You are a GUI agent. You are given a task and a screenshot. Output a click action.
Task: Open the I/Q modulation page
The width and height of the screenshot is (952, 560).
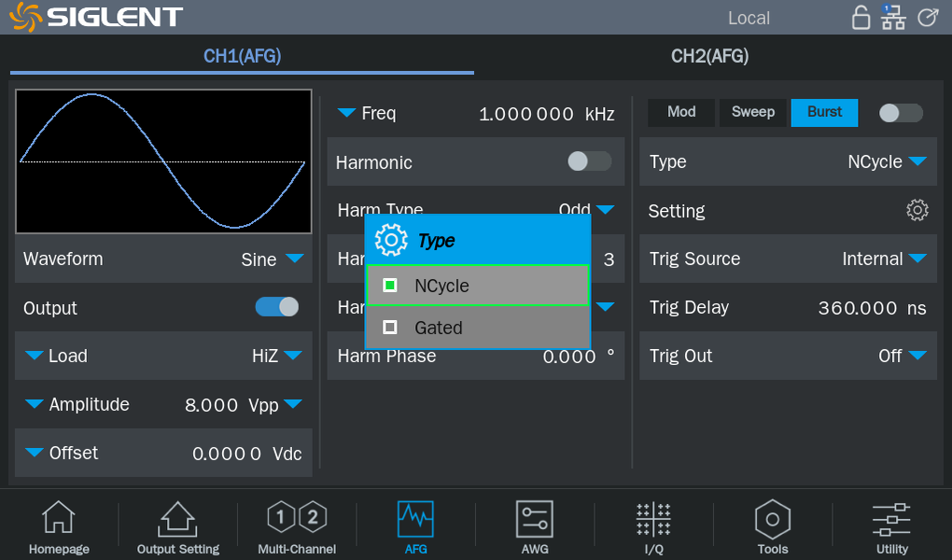click(653, 527)
